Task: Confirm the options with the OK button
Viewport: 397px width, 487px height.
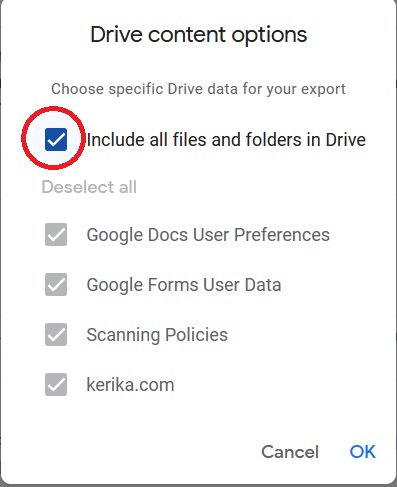Action: tap(362, 452)
